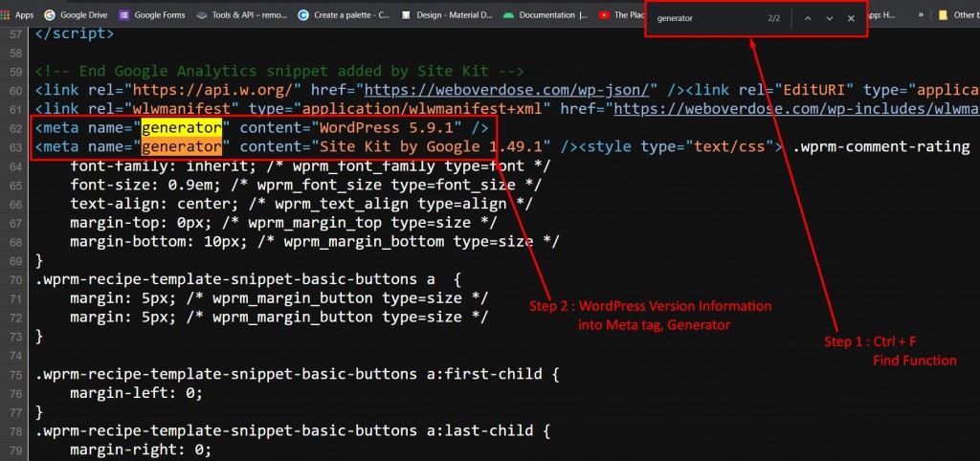Open the YouTube 'The Plac' bookmark
Image resolution: width=980 pixels, height=461 pixels.
pyautogui.click(x=621, y=15)
